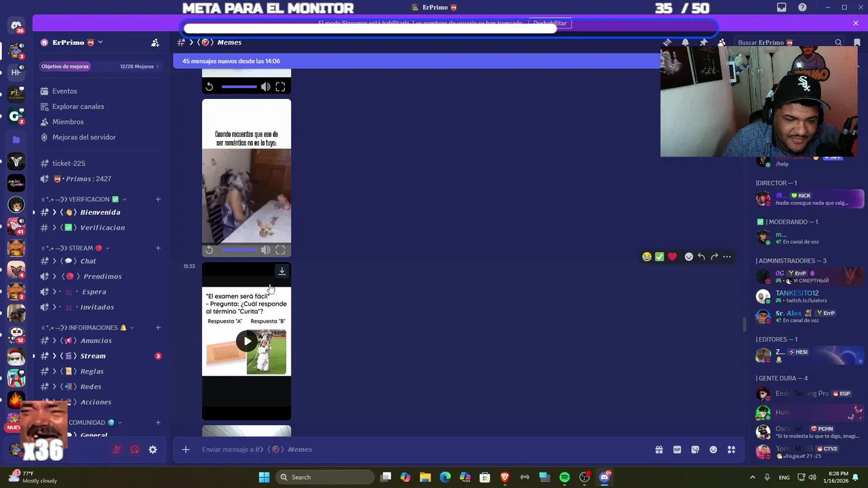Open threads icon in channel header
The height and width of the screenshot is (488, 868).
click(667, 42)
